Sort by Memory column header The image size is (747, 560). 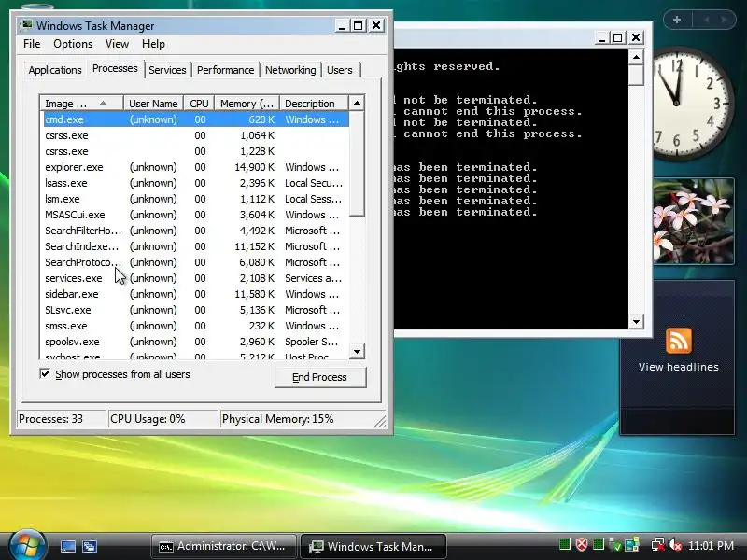pyautogui.click(x=247, y=104)
